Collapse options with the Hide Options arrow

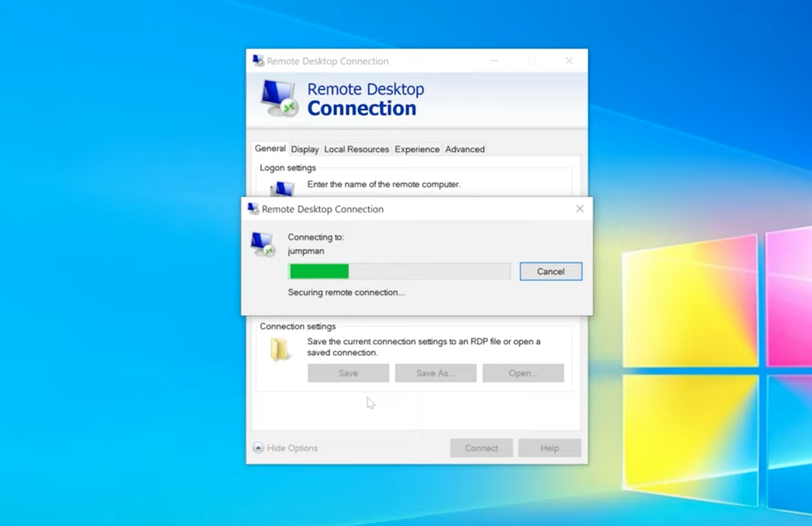(x=259, y=448)
